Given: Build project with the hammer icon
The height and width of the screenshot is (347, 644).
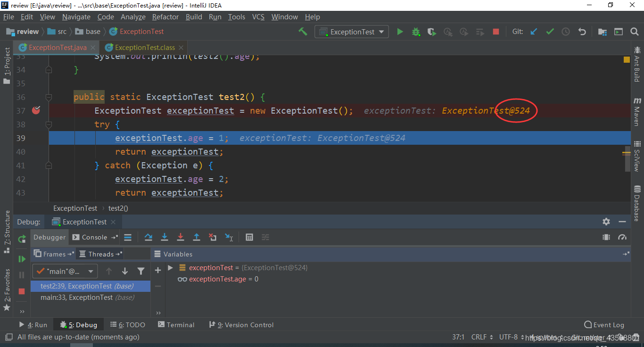Looking at the screenshot, I should point(303,32).
